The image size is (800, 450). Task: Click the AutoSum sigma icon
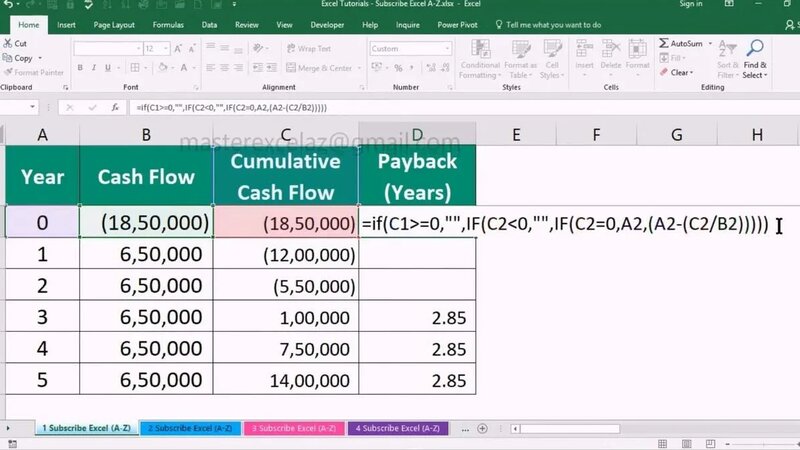click(664, 43)
